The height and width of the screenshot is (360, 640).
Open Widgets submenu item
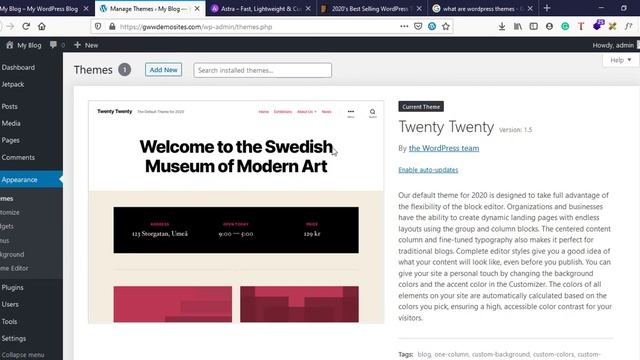click(7, 226)
